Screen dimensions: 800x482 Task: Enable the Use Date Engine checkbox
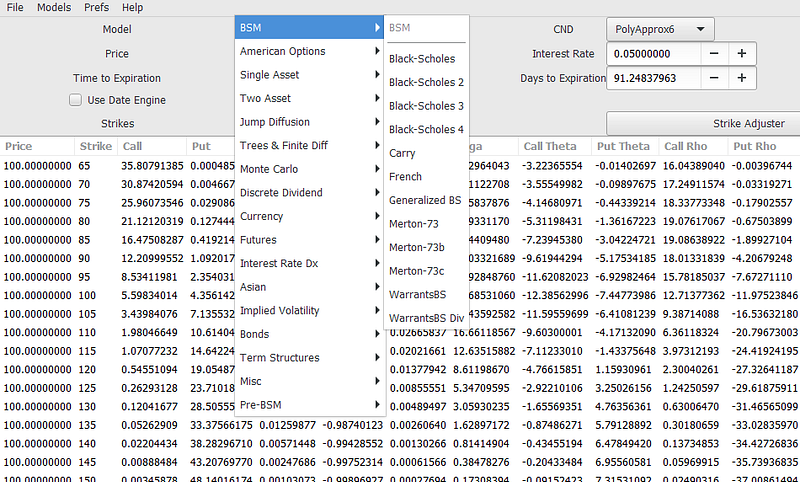[x=76, y=100]
